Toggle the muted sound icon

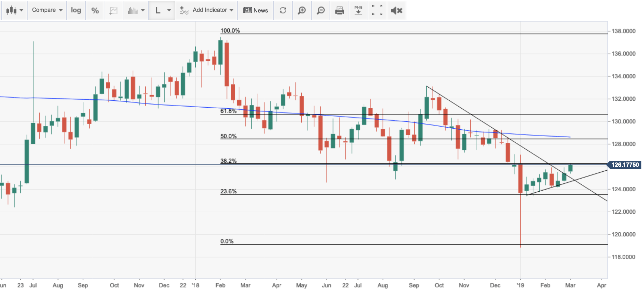pos(397,10)
